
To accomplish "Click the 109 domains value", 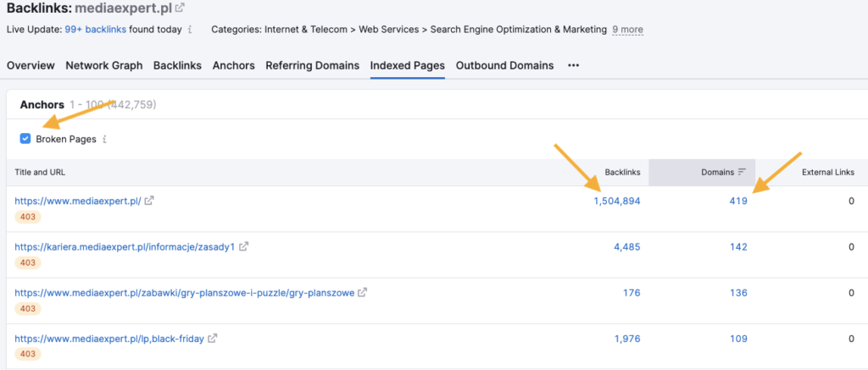I will pos(738,339).
